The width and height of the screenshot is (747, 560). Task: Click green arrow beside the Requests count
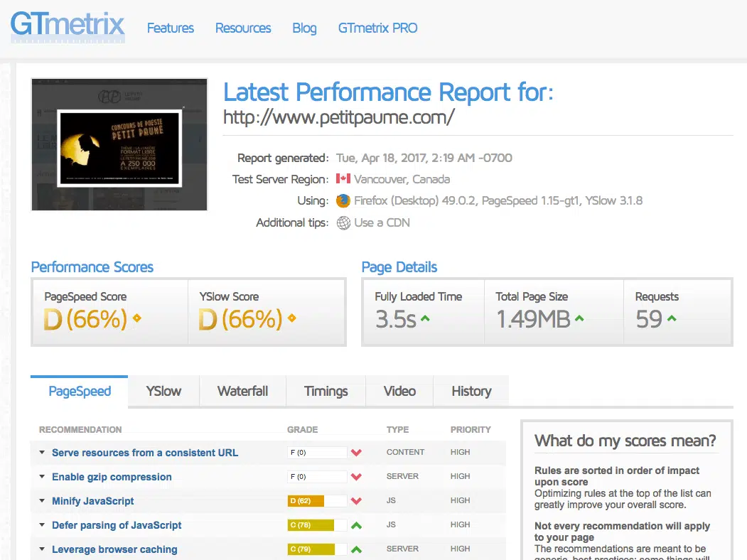(x=672, y=319)
